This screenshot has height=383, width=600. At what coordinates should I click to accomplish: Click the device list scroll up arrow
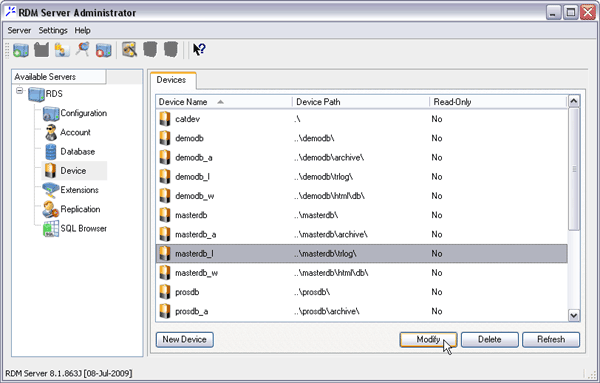point(574,101)
